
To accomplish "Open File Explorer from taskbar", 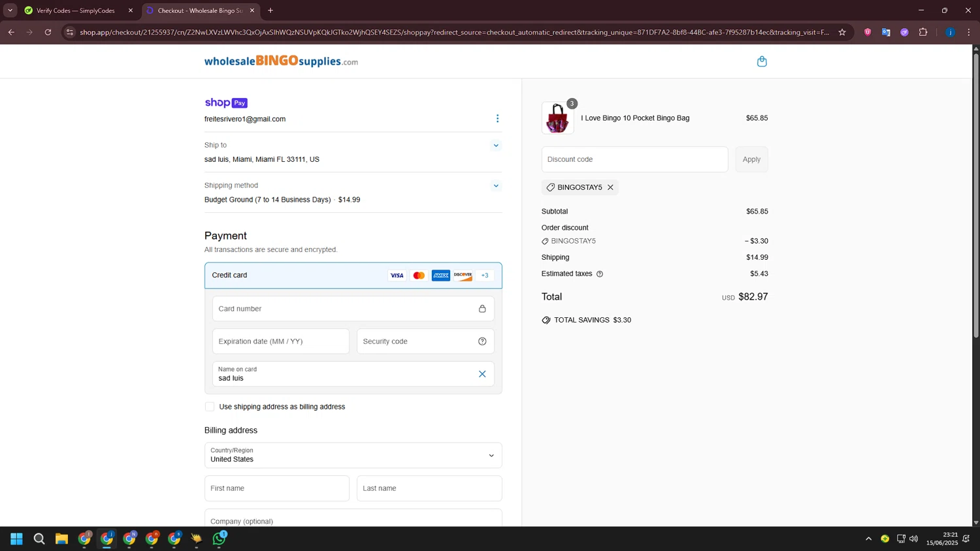I will (x=61, y=539).
